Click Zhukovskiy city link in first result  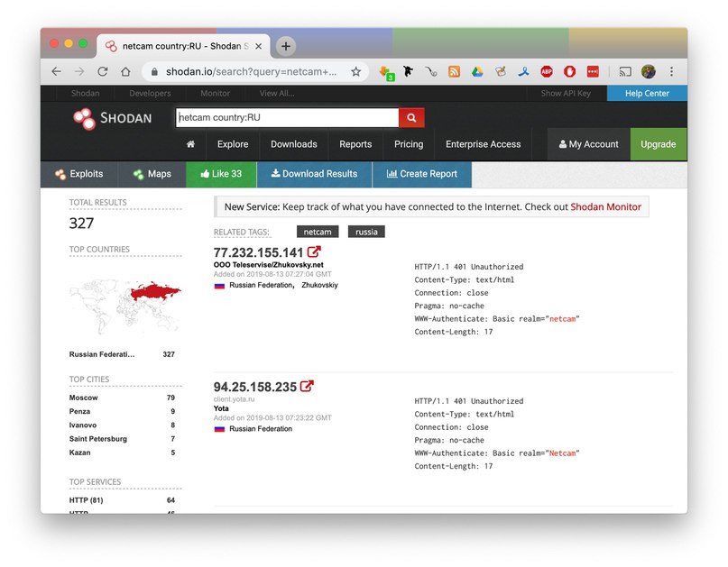[319, 286]
